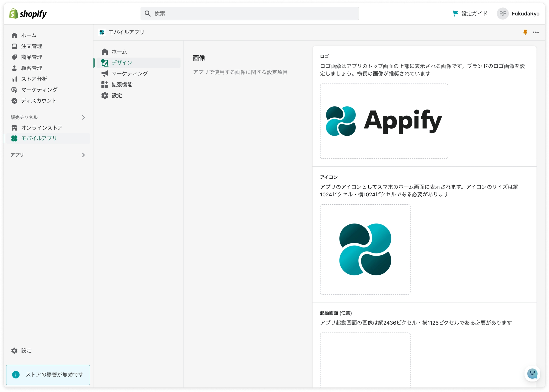549x392 pixels.
Task: Click the search magnifier icon
Action: (x=148, y=14)
